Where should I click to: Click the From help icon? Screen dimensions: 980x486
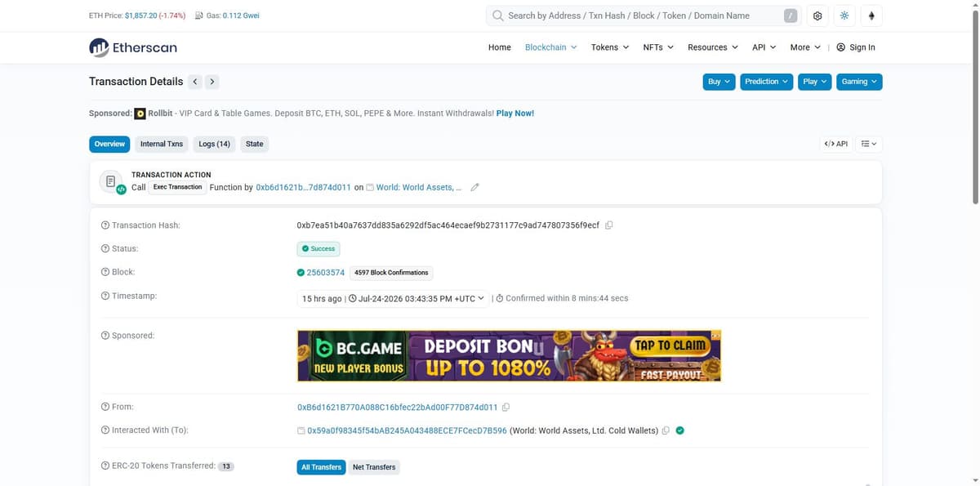click(105, 407)
